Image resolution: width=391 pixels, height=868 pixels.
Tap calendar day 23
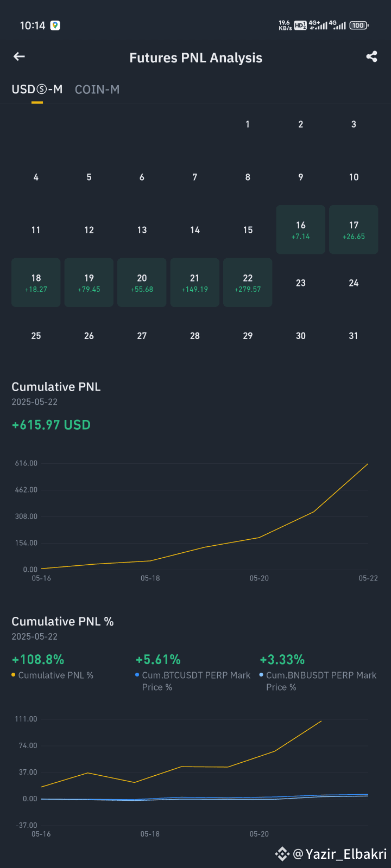[301, 283]
